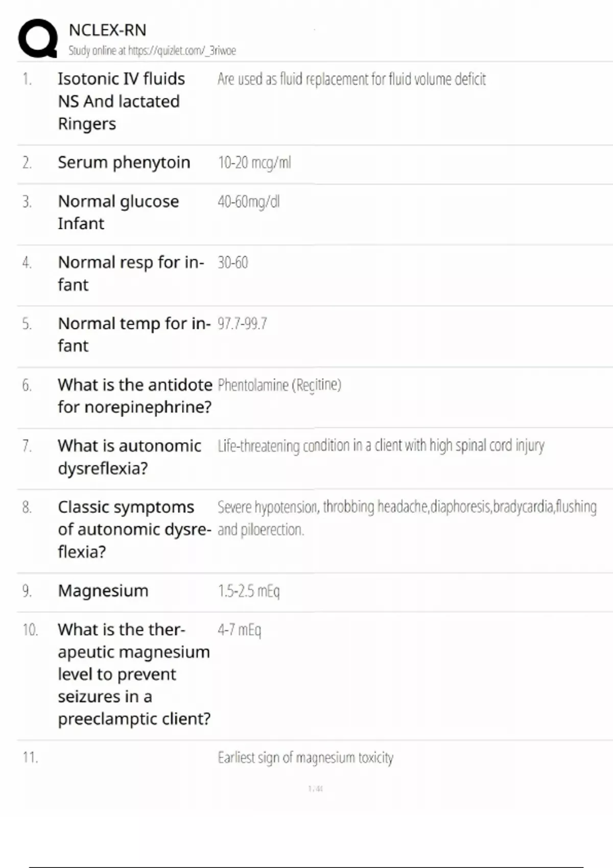Screen dimensions: 613x868
Task: Click the '4-7 mEq' answer
Action: pos(239,630)
